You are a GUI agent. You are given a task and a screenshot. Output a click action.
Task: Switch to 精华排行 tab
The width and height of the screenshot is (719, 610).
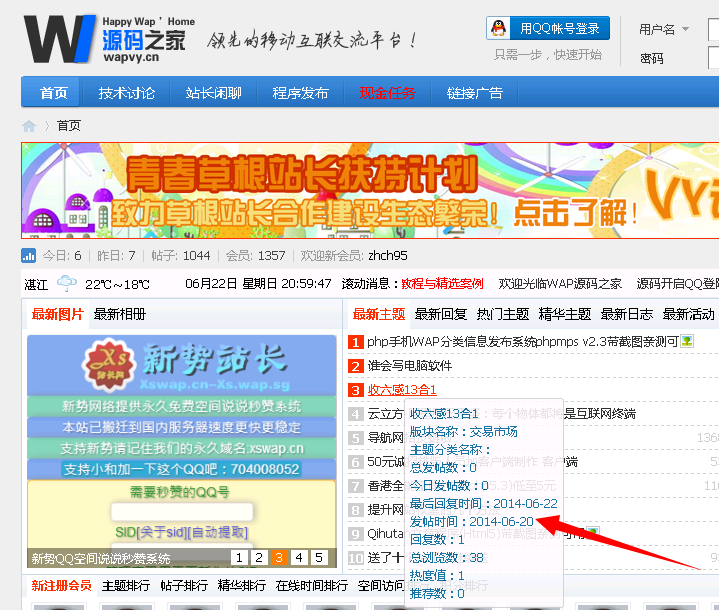tap(242, 586)
